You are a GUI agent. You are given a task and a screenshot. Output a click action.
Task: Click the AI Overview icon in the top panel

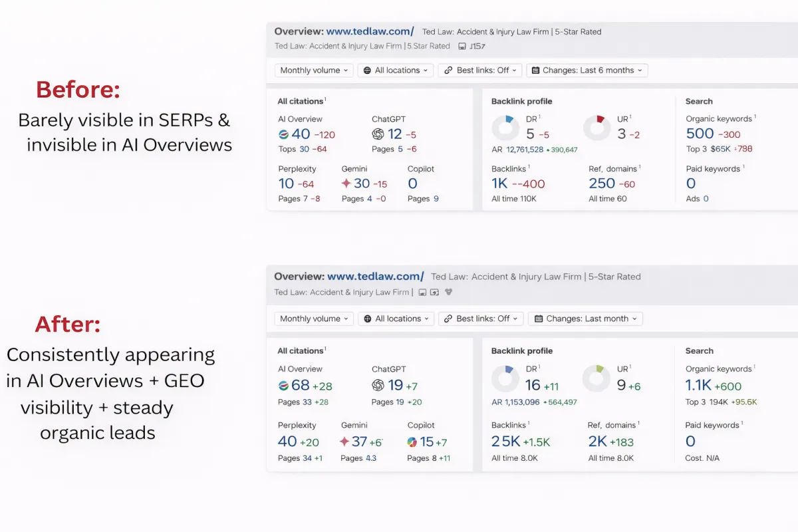point(284,134)
